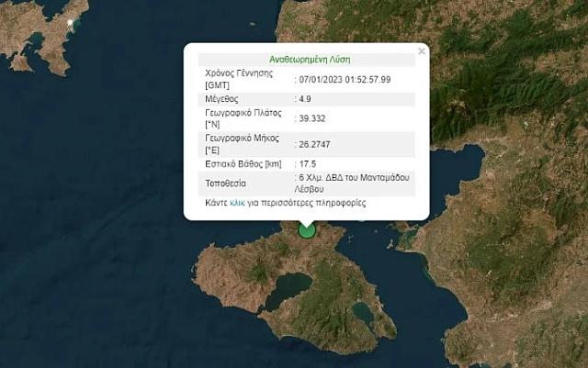Select the 'Μέγεθος' row label
The image size is (588, 368).
click(x=221, y=99)
